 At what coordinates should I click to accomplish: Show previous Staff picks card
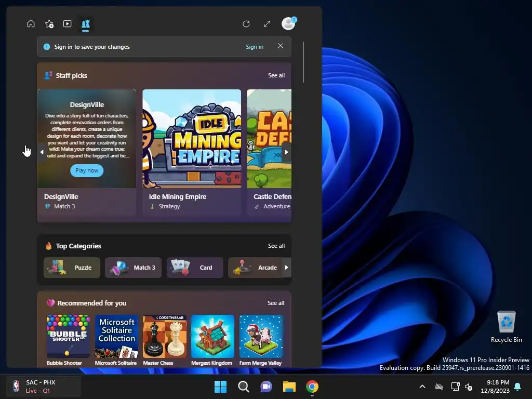coord(42,152)
